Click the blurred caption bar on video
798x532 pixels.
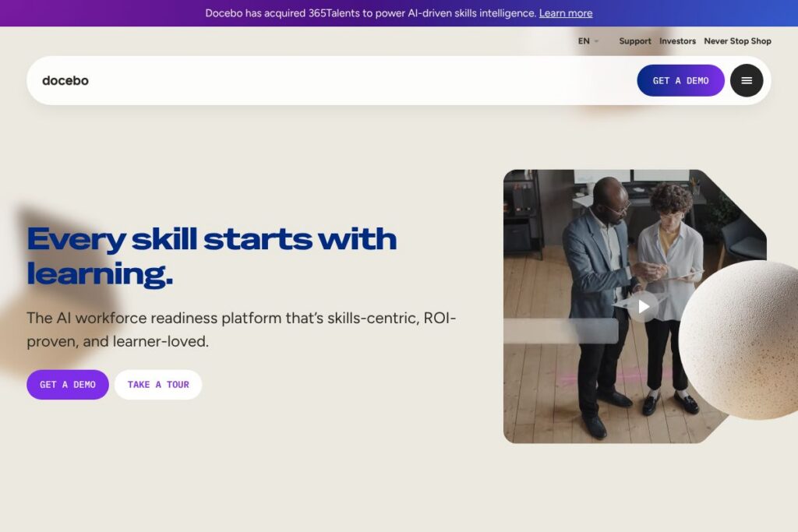(561, 331)
